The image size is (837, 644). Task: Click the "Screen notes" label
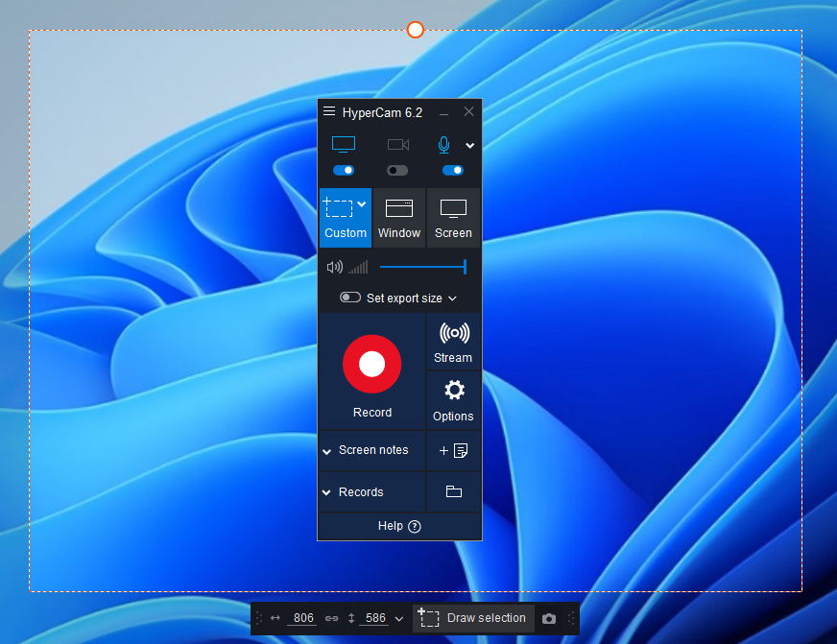coord(373,450)
